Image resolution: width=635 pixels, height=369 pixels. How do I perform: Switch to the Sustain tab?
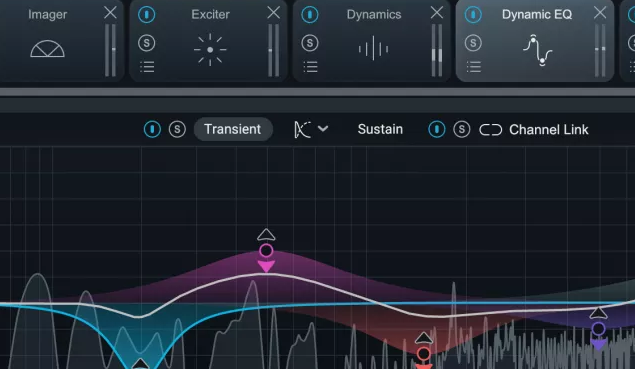380,129
